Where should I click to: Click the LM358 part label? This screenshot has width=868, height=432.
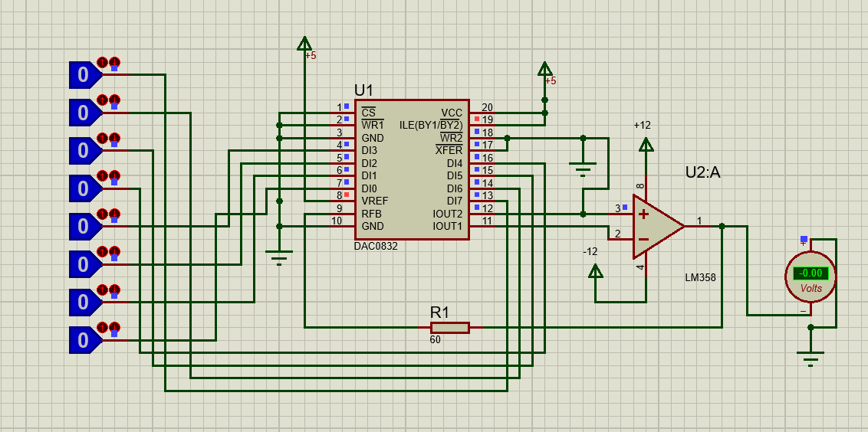pyautogui.click(x=700, y=278)
